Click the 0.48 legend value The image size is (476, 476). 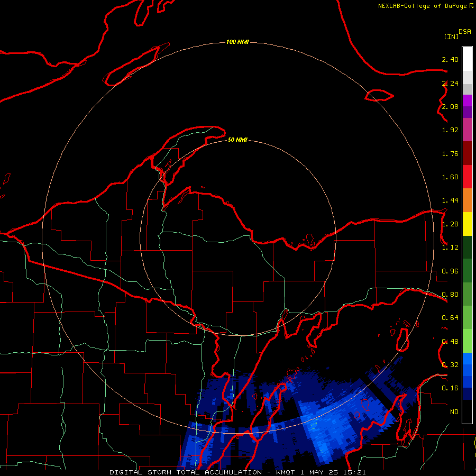(450, 342)
